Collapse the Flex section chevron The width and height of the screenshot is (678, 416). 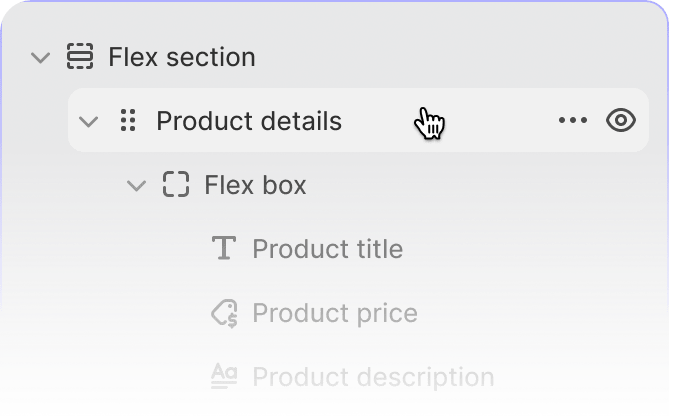pos(41,58)
